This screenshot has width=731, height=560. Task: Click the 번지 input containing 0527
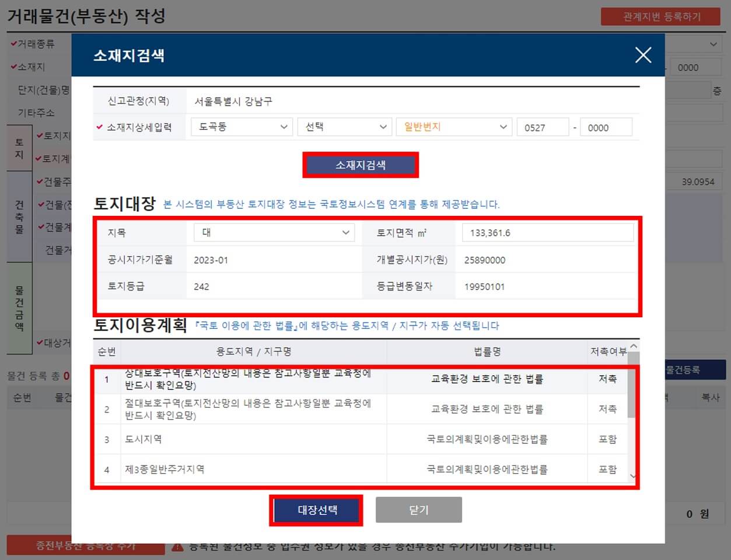[x=543, y=127]
